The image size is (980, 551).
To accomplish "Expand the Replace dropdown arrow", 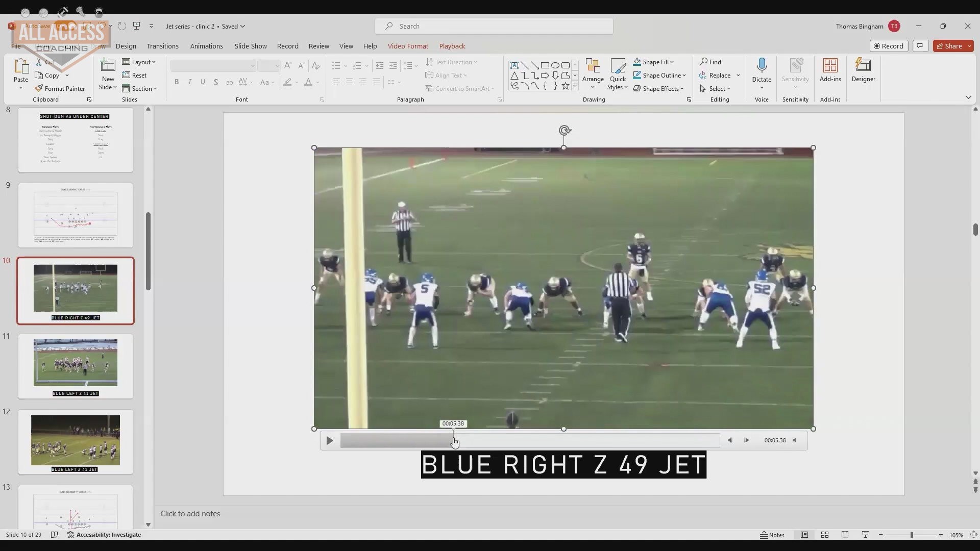I will click(x=738, y=75).
